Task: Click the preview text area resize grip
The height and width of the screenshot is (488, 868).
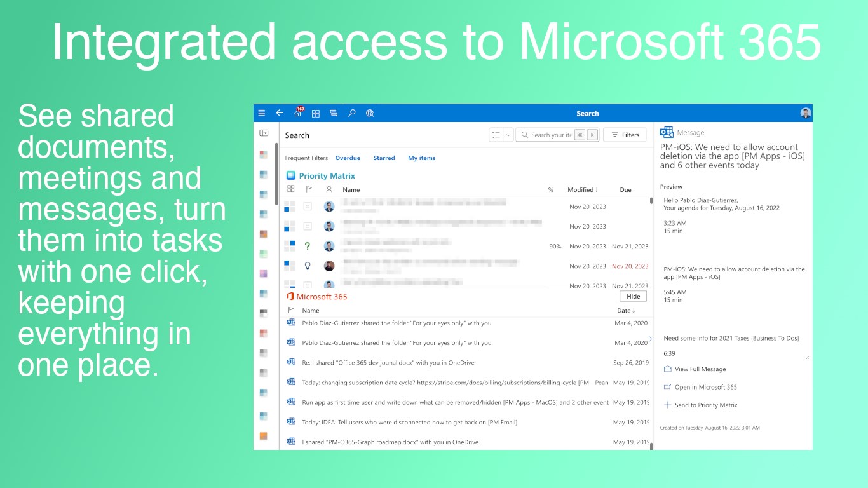Action: point(807,357)
